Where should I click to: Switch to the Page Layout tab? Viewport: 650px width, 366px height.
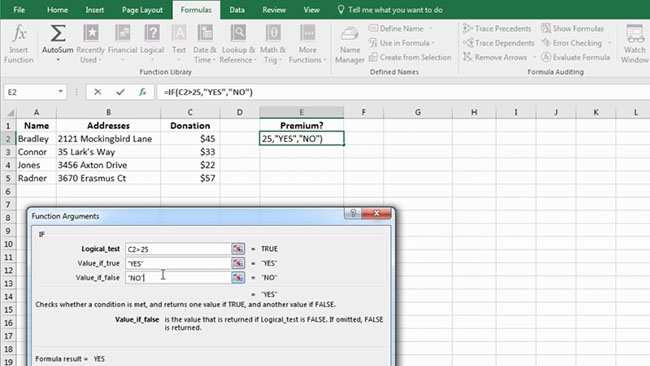pyautogui.click(x=142, y=10)
